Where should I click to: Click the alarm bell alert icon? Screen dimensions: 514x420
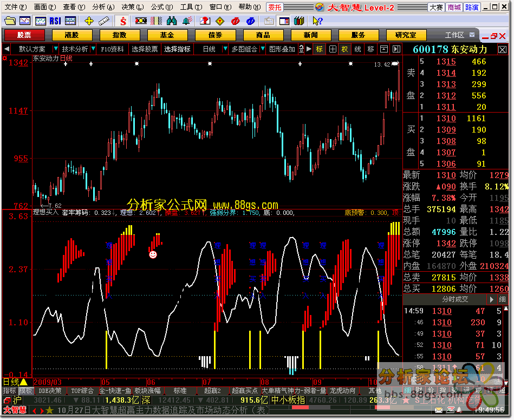(187, 21)
